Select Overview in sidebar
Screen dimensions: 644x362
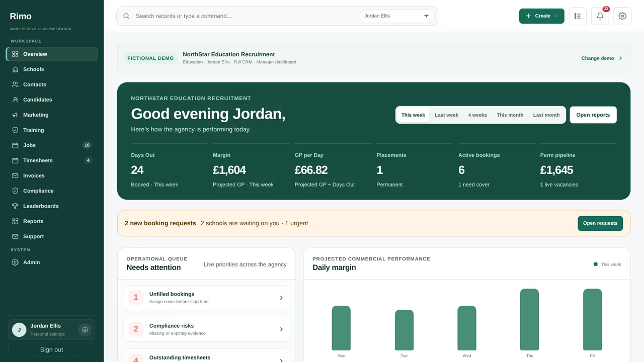coord(52,54)
